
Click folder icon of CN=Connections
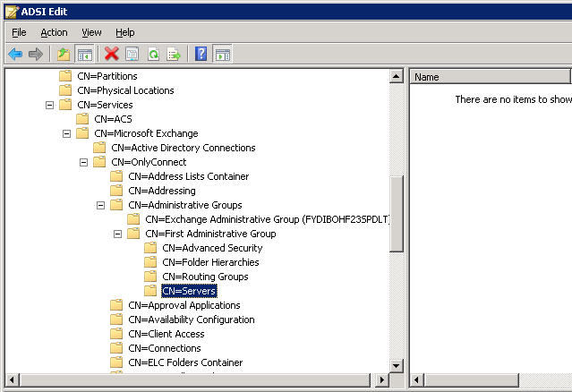click(x=116, y=348)
